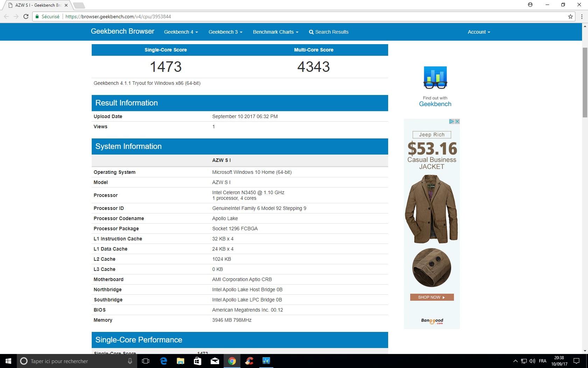This screenshot has height=368, width=588.
Task: Open the Mail app from the taskbar
Action: click(215, 361)
